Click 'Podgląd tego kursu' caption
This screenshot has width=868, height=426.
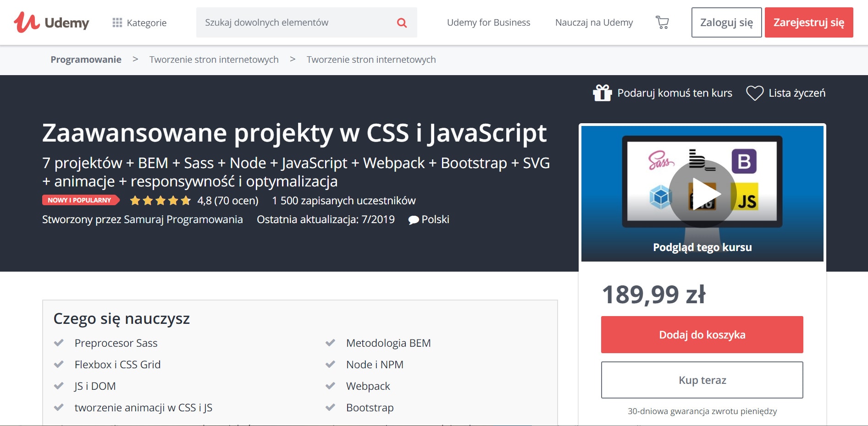tap(702, 247)
